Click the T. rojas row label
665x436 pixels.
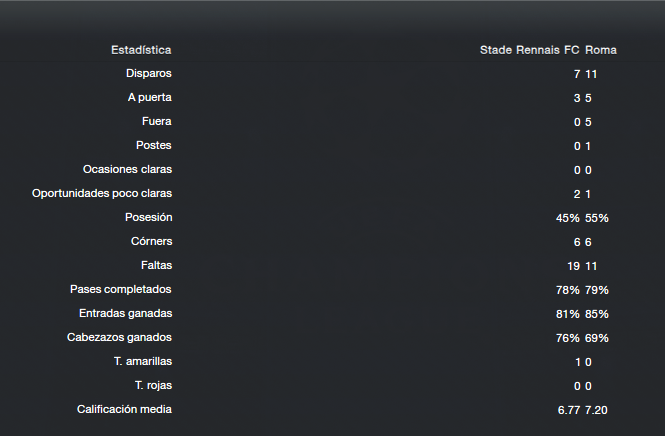pos(154,385)
